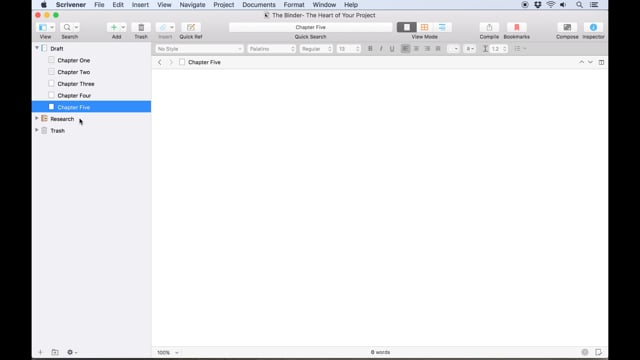Open the Format menu

tap(294, 5)
